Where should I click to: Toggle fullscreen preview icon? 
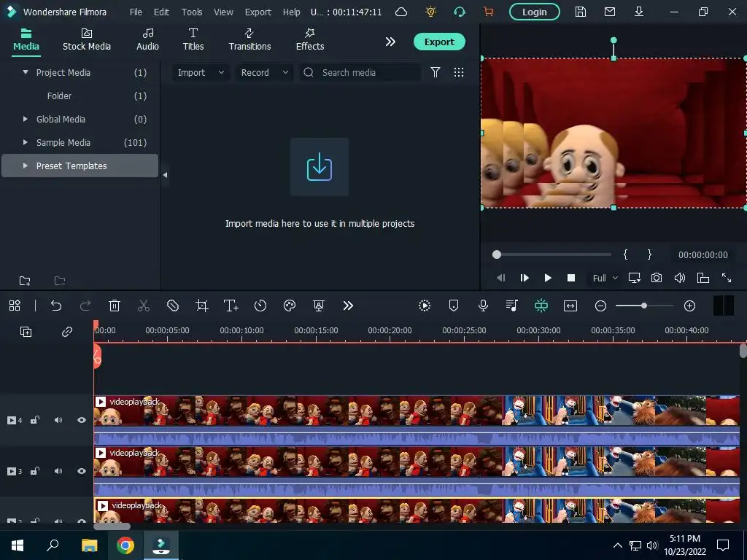727,278
